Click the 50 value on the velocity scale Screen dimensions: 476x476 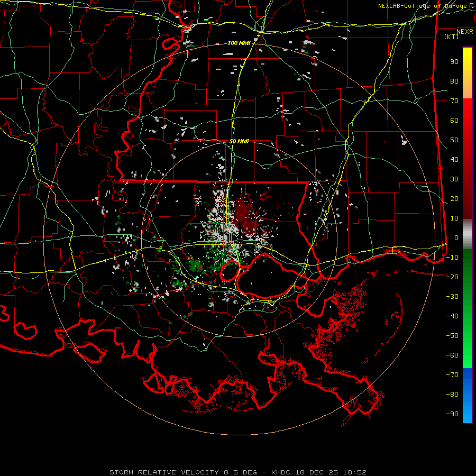pyautogui.click(x=454, y=140)
